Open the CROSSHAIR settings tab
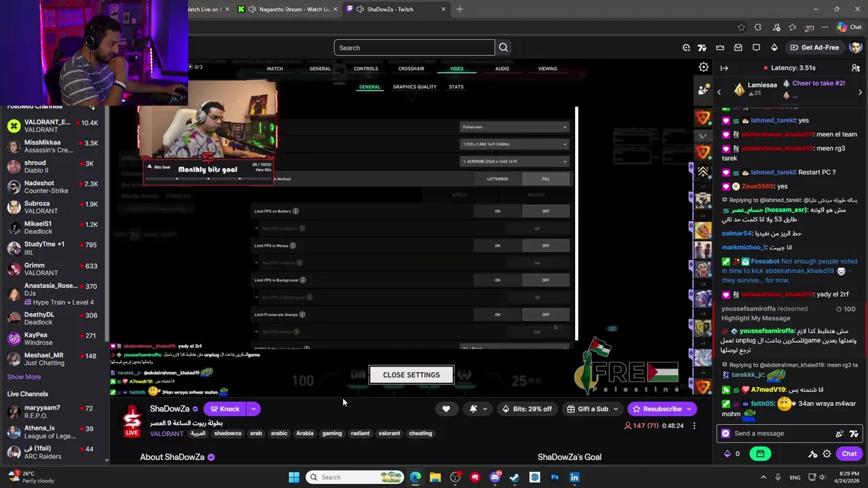 pos(411,68)
